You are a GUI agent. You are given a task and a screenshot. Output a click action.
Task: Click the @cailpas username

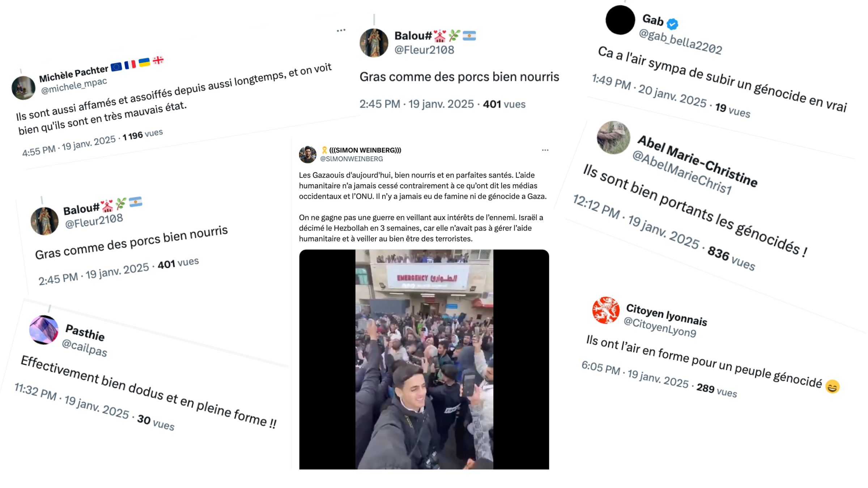point(85,348)
